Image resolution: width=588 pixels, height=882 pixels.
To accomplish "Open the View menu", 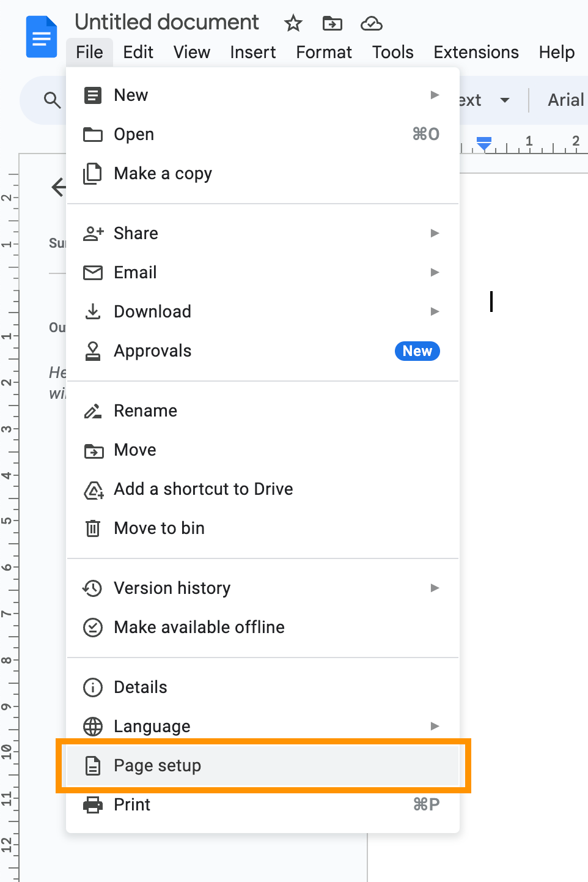I will (x=192, y=52).
